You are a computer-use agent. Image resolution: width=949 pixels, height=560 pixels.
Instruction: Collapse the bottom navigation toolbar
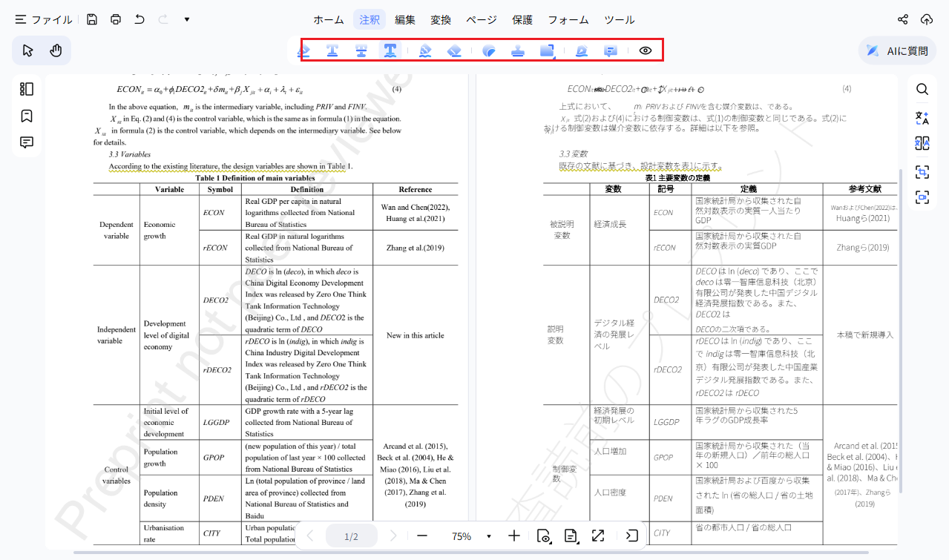(x=632, y=536)
